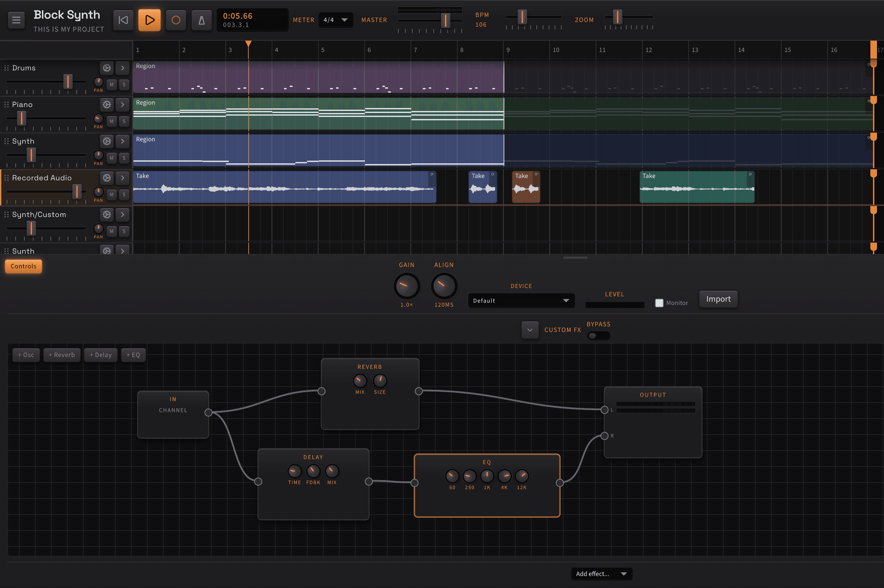Open the Meter 4/4 dropdown
The image size is (884, 588).
click(336, 20)
